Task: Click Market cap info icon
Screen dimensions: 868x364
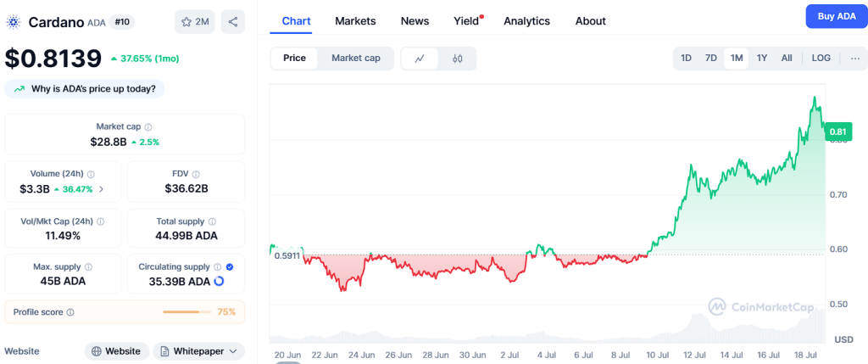Action: [148, 127]
